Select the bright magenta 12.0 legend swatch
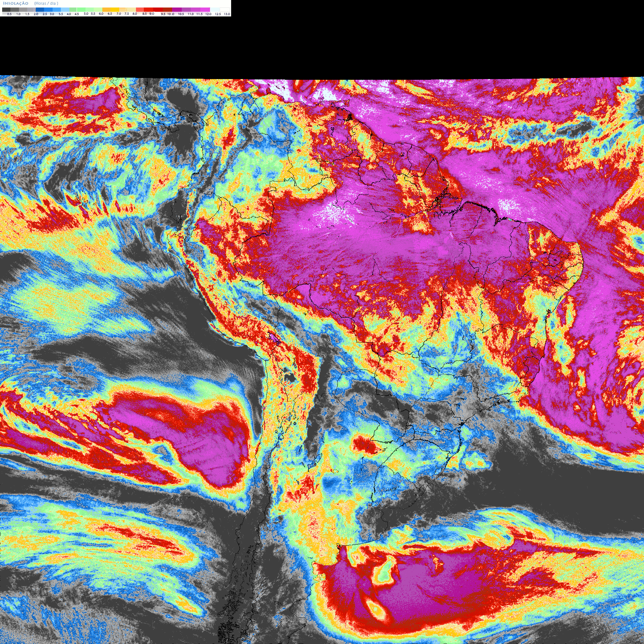The image size is (644, 644). (x=205, y=10)
